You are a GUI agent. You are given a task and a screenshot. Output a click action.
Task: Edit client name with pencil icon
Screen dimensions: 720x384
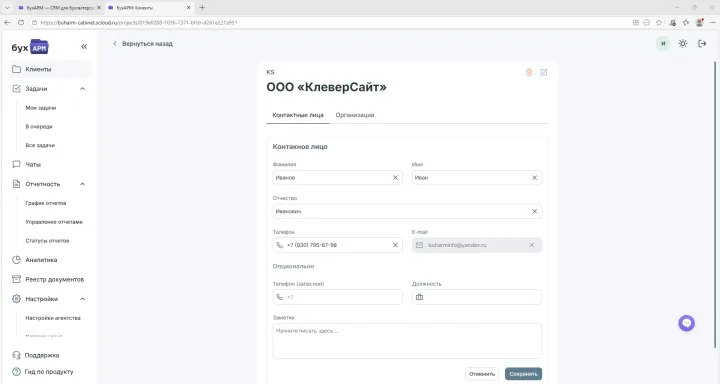(544, 72)
